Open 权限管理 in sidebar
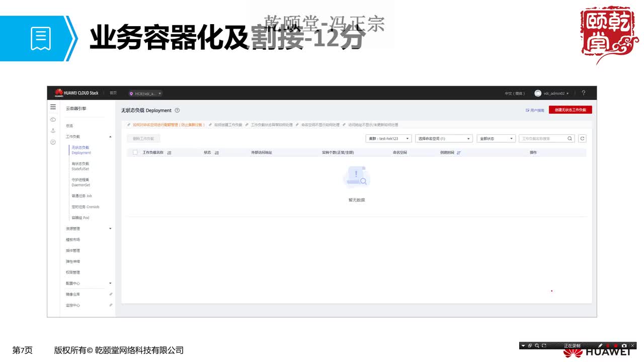Screen dimensions: 644x362 click(73, 273)
